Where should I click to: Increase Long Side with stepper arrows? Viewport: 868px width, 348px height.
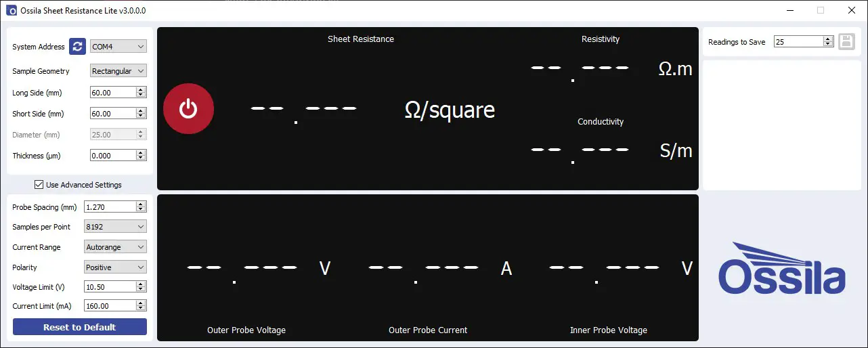coord(142,90)
